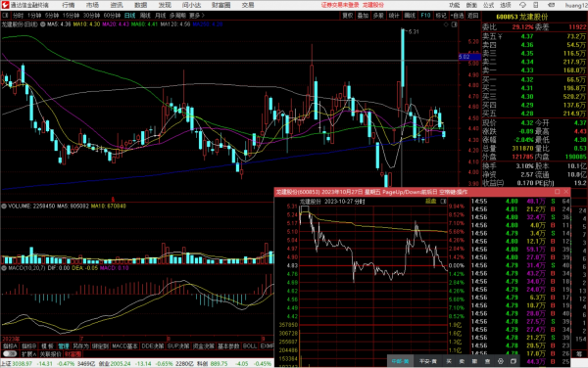Image resolution: width=588 pixels, height=368 pixels.
Task: Select the 指标A indicator tab
Action: pos(9,346)
